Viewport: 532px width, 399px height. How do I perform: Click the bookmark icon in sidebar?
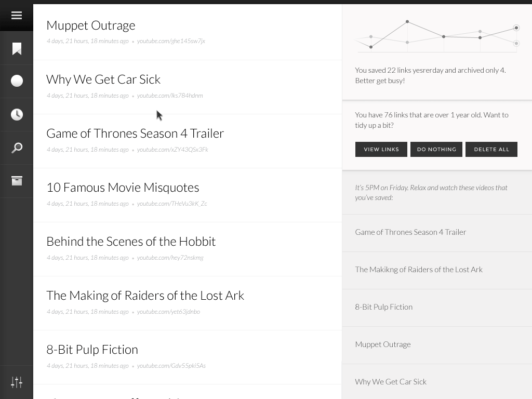tap(17, 49)
